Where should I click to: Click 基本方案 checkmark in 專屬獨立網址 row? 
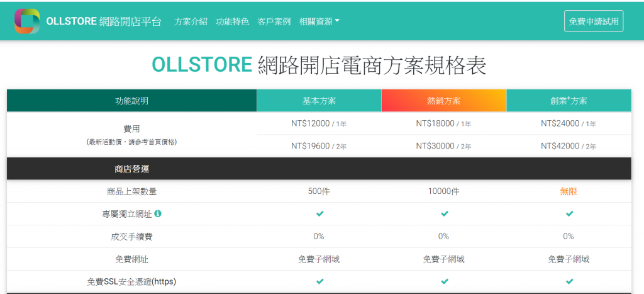click(x=320, y=214)
